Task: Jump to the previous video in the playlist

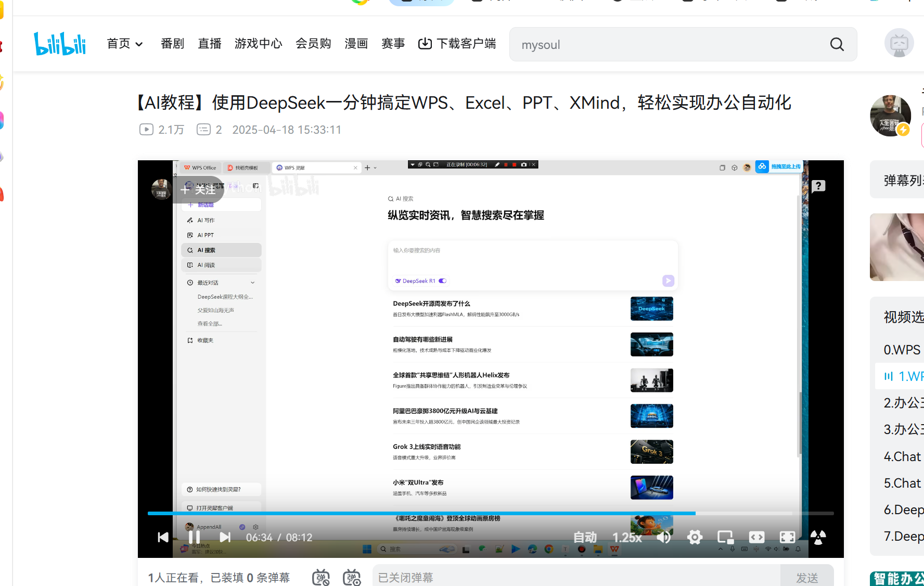Action: pos(163,537)
